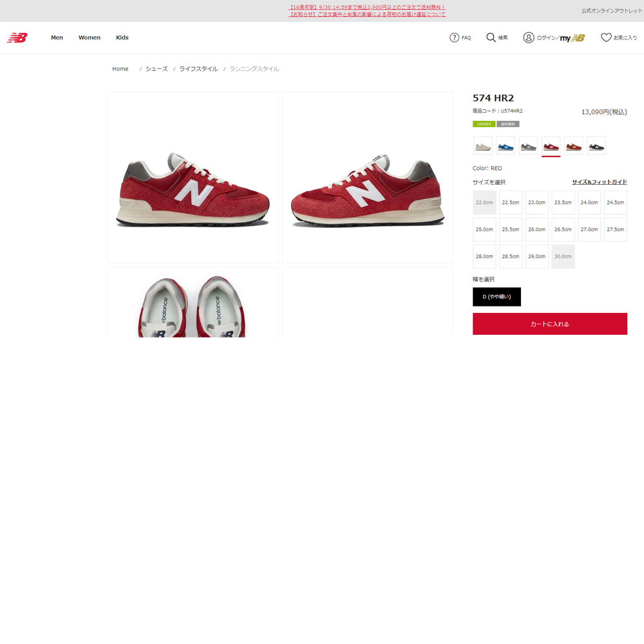Screen dimensions: 644x644
Task: Choose size 22.0cm
Action: [x=484, y=202]
